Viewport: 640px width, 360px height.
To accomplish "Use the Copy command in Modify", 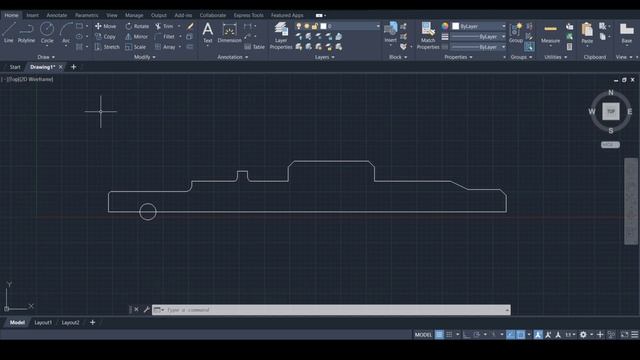I will tap(105, 36).
